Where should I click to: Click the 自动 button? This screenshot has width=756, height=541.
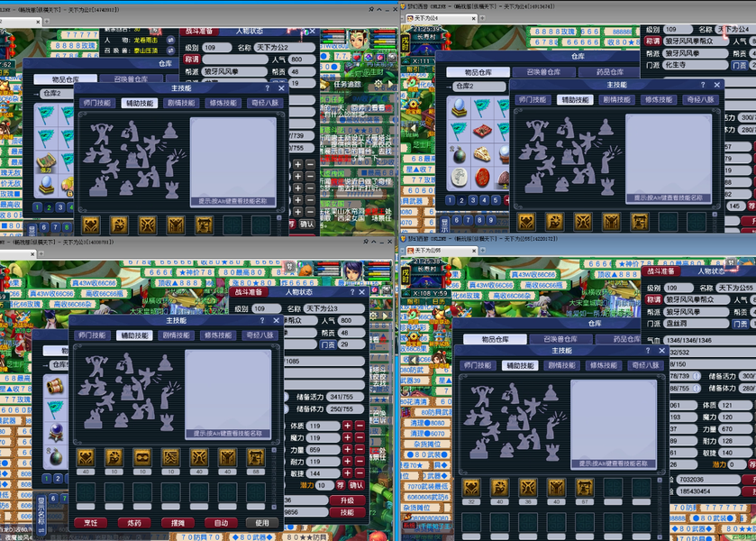(221, 523)
